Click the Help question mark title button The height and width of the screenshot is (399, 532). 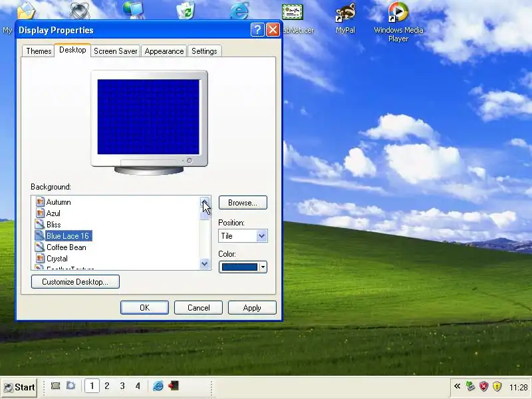[257, 30]
